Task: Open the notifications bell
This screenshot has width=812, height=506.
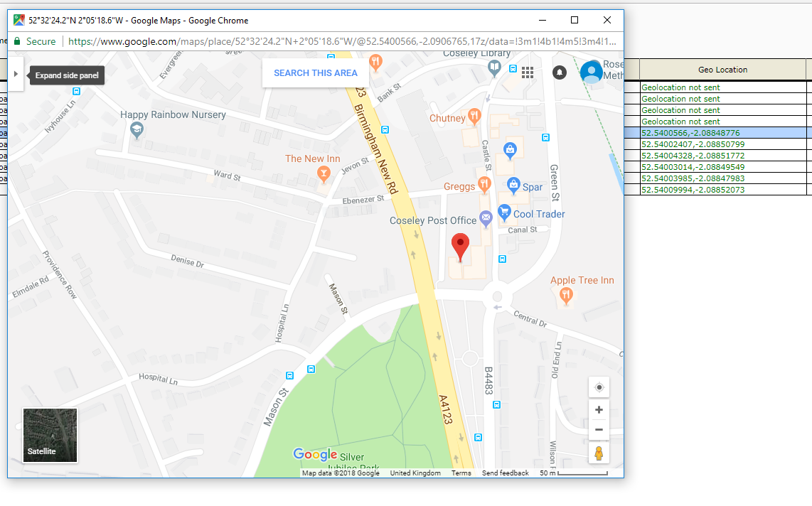Action: pos(560,72)
